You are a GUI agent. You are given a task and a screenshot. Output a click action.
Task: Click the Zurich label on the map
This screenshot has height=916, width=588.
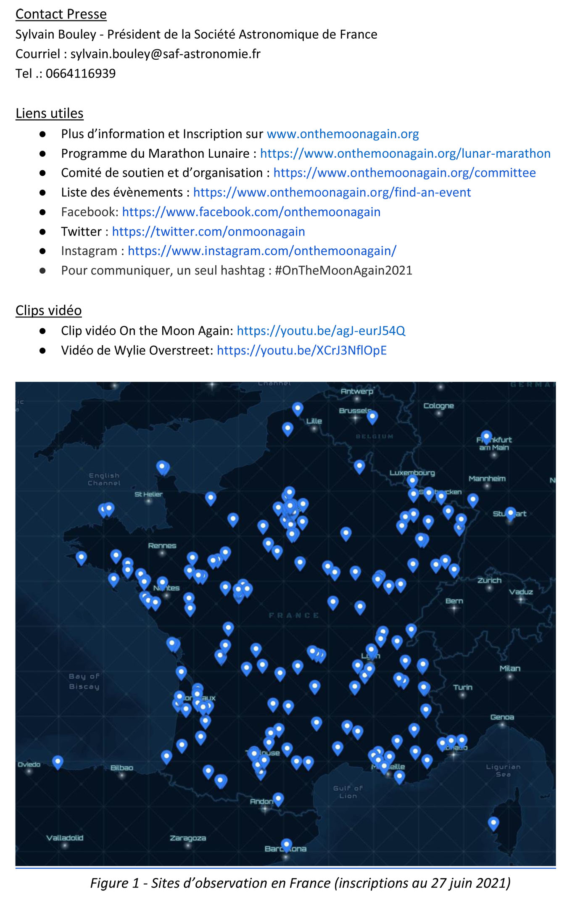[489, 581]
